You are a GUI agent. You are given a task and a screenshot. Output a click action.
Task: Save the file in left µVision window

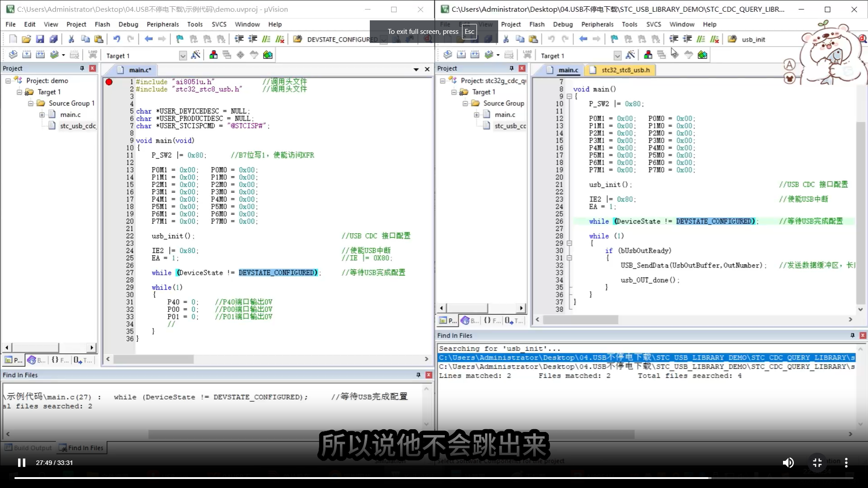40,39
